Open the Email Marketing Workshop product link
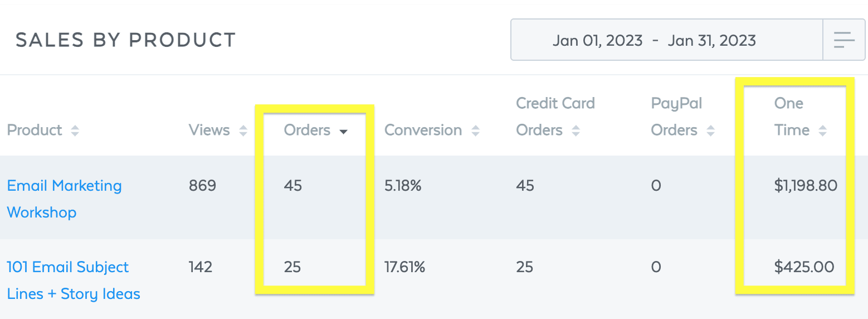This screenshot has height=319, width=868. point(64,199)
